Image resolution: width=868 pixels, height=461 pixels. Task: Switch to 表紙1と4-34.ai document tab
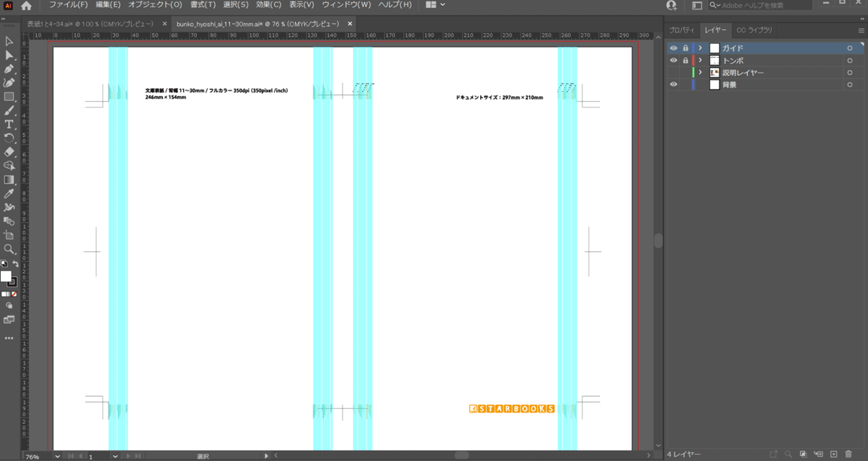point(90,23)
